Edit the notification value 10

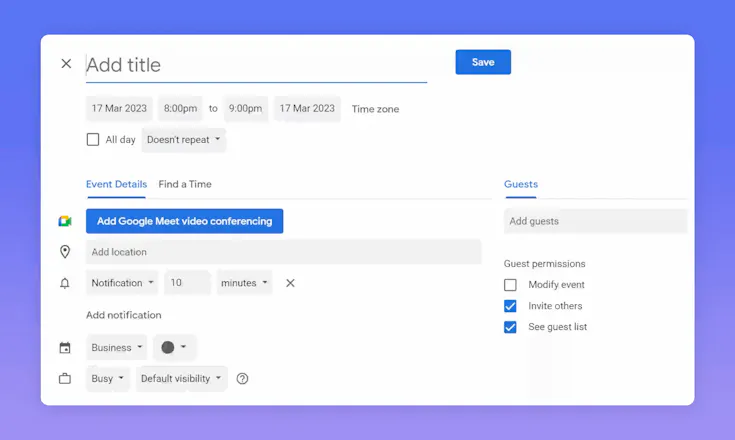pyautogui.click(x=187, y=283)
